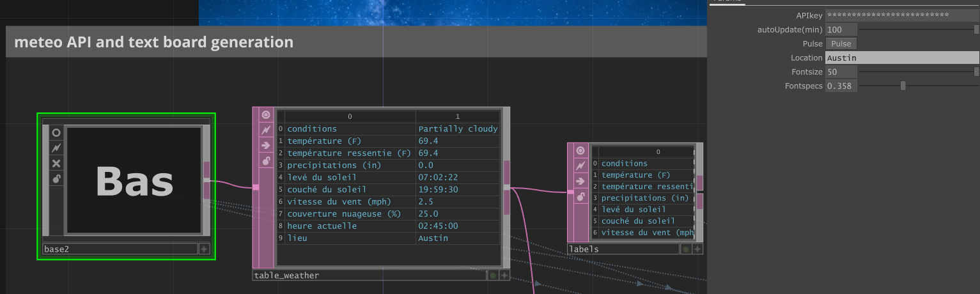Viewport: 980px width, 294px height.
Task: Click plus viewer-active button on base2
Action: point(204,249)
